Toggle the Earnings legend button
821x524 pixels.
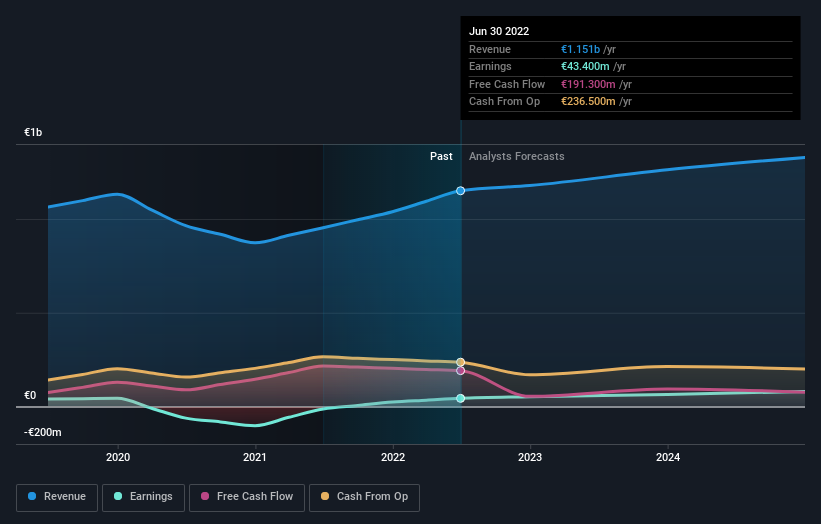(x=143, y=497)
